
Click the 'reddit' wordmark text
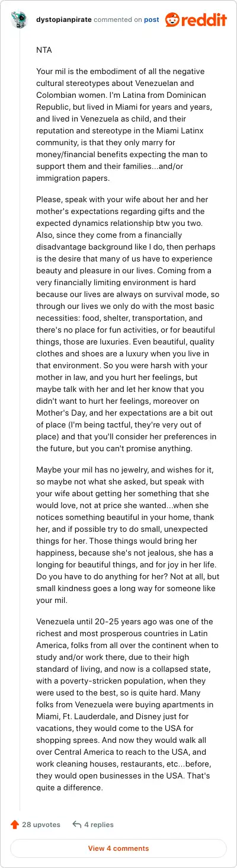coord(204,20)
